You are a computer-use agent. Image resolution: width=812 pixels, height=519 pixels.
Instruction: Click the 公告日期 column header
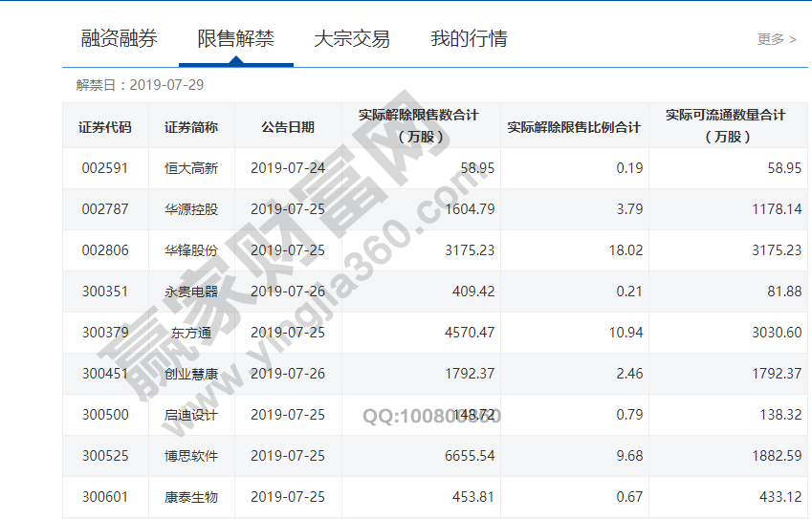[288, 127]
